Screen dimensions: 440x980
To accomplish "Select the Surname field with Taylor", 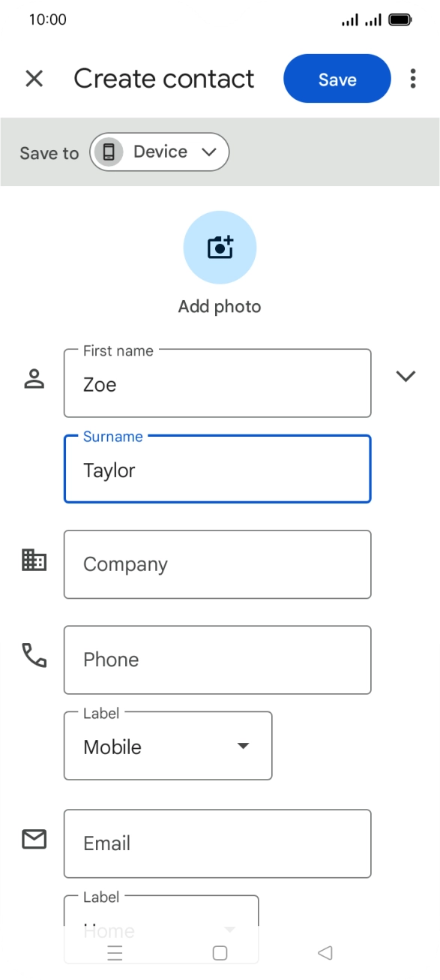I will (217, 469).
